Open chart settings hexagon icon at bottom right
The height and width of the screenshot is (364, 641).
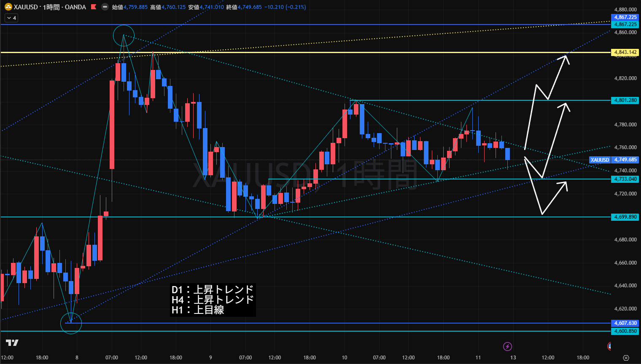coord(626,358)
